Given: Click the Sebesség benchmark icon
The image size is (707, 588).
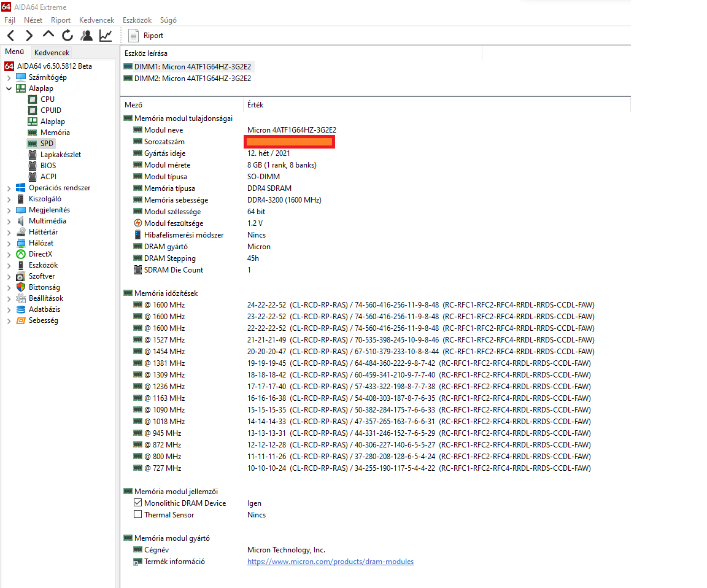Looking at the screenshot, I should 21,320.
